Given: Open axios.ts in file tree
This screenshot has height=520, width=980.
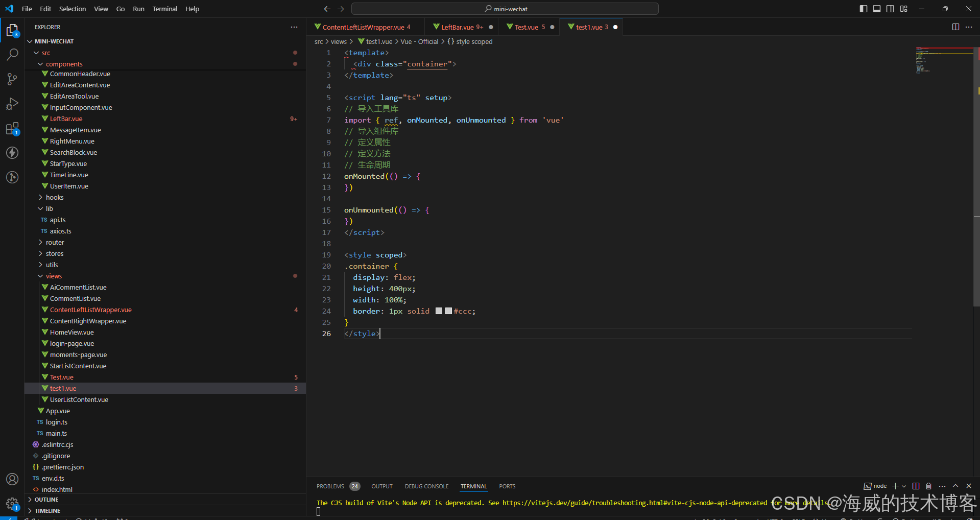Looking at the screenshot, I should (165, 231).
